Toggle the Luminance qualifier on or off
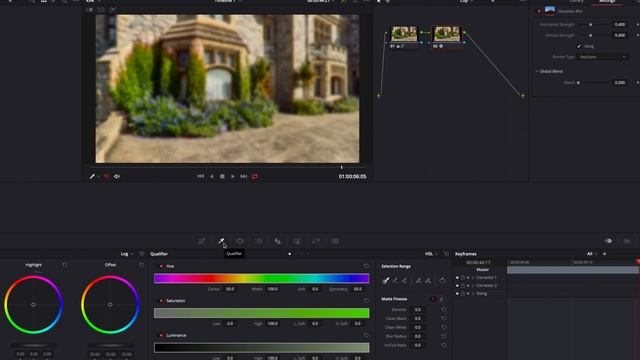 point(161,335)
